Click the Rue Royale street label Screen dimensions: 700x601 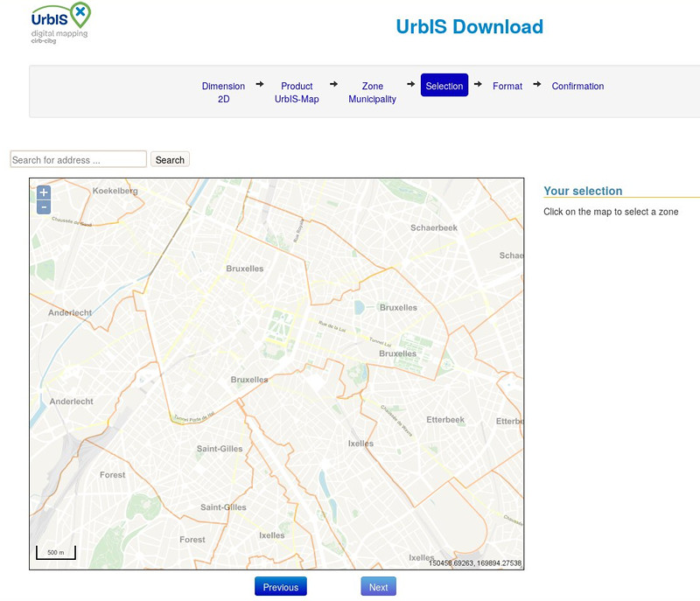tap(298, 231)
